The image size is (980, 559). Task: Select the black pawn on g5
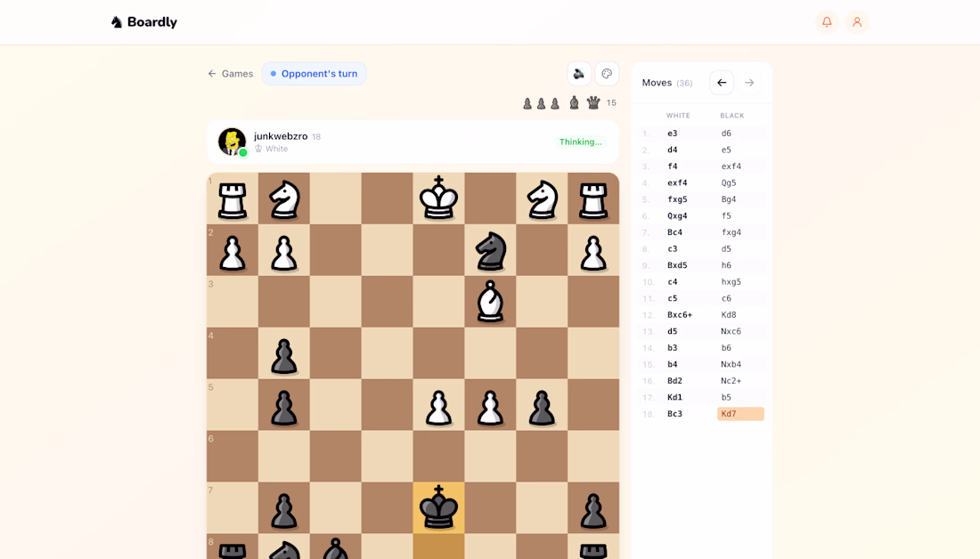[x=283, y=405]
